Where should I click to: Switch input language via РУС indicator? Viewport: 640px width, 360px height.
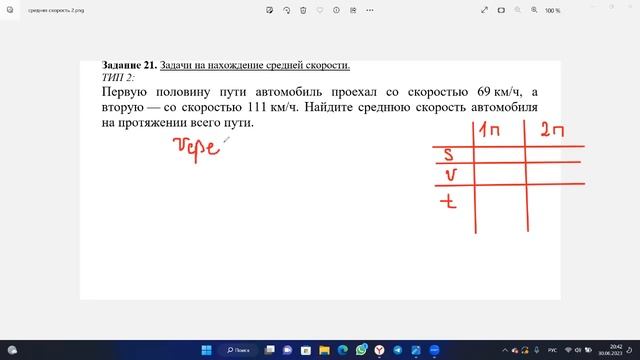552,350
